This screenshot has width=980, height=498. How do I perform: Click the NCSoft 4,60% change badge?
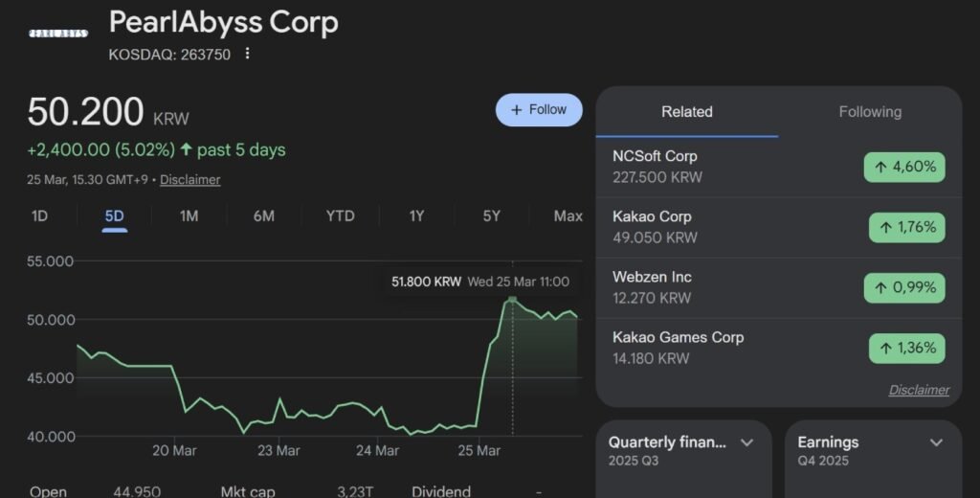click(904, 167)
